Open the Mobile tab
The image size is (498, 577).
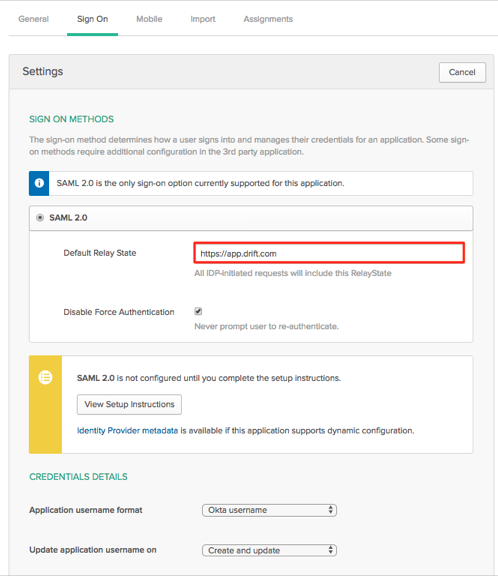pos(149,19)
